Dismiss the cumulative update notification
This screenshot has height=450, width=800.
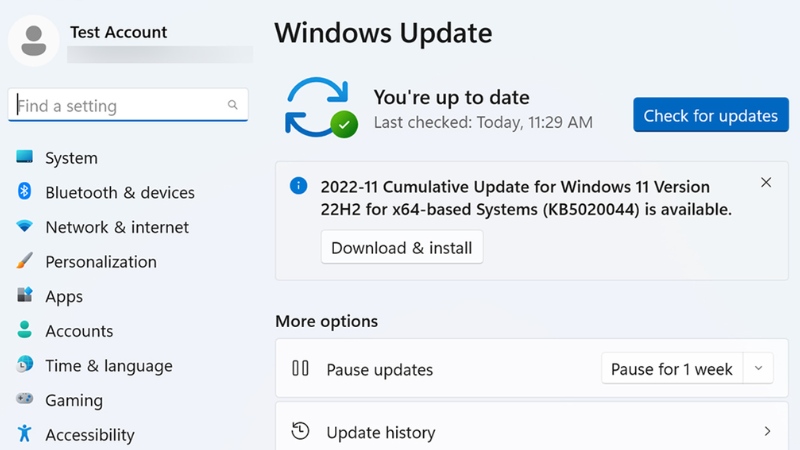(x=766, y=183)
